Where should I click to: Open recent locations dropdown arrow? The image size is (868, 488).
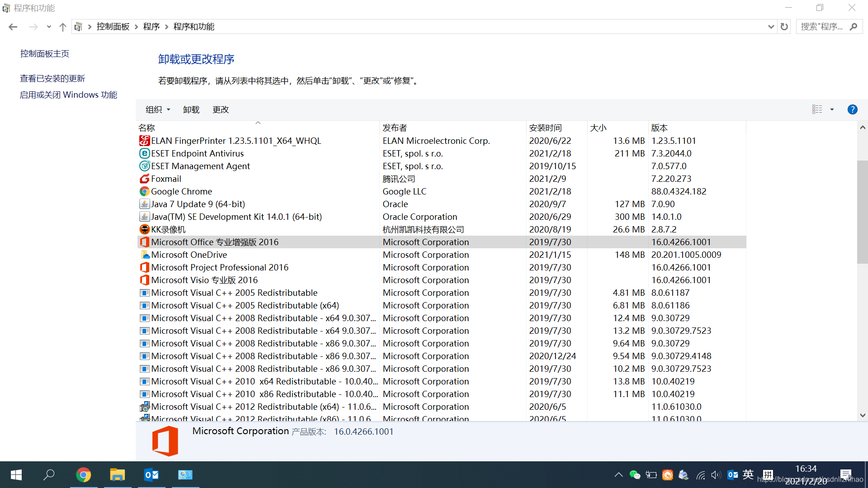point(49,27)
